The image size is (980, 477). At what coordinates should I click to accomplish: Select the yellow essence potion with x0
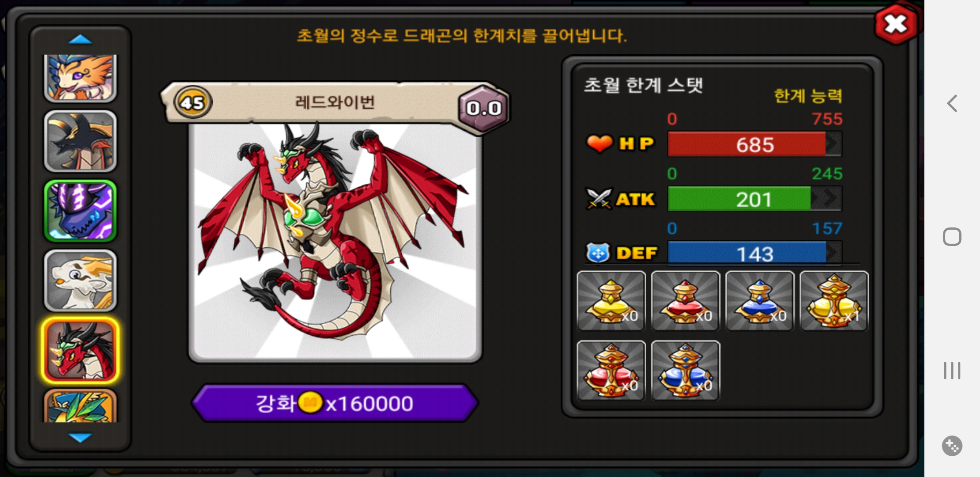[x=611, y=301]
